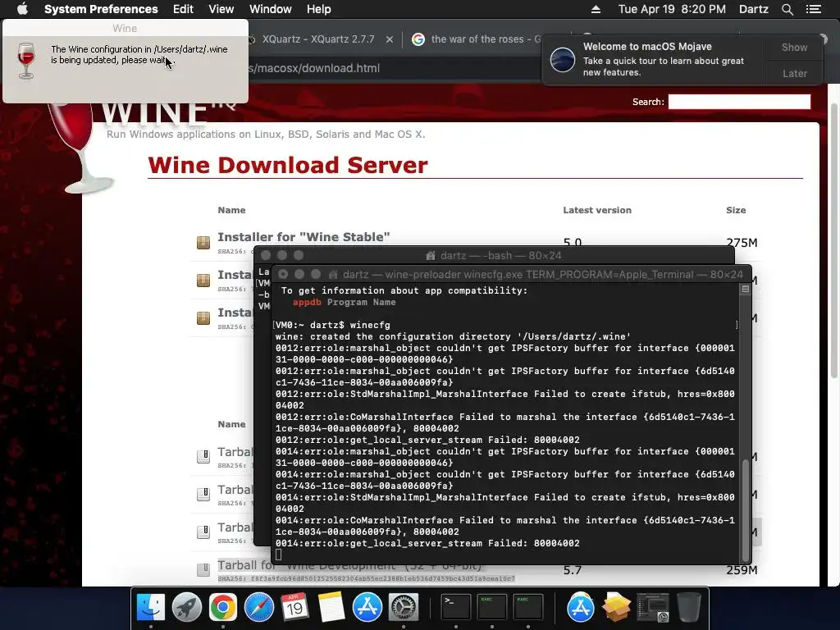Click the eject icon in menu bar

596,9
